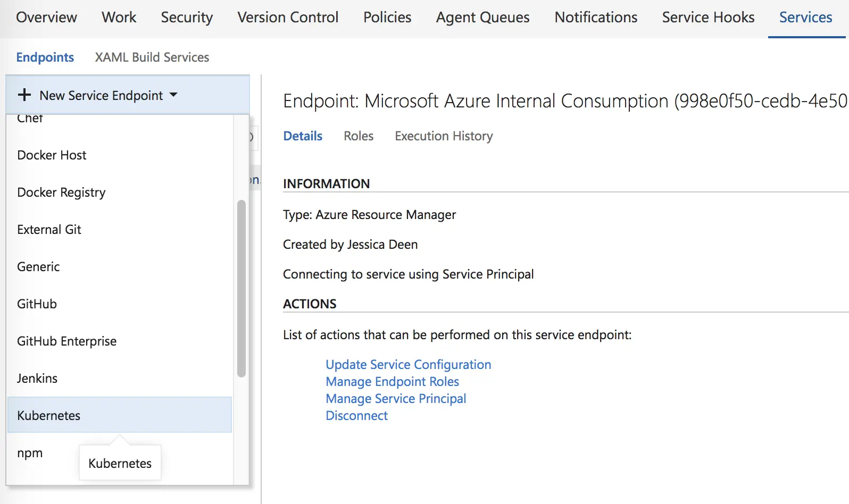Open the Details tab of the endpoint
The image size is (849, 504).
(303, 136)
